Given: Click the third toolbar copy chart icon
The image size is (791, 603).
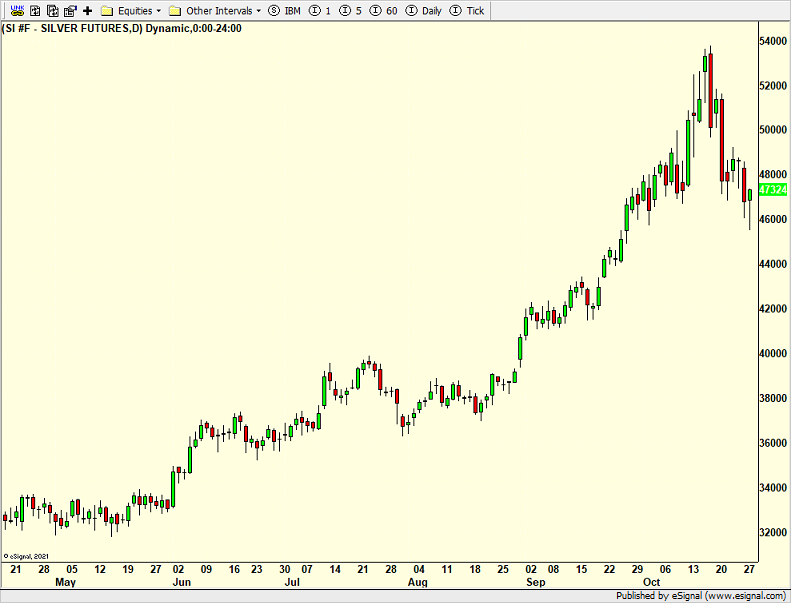Looking at the screenshot, I should (52, 10).
